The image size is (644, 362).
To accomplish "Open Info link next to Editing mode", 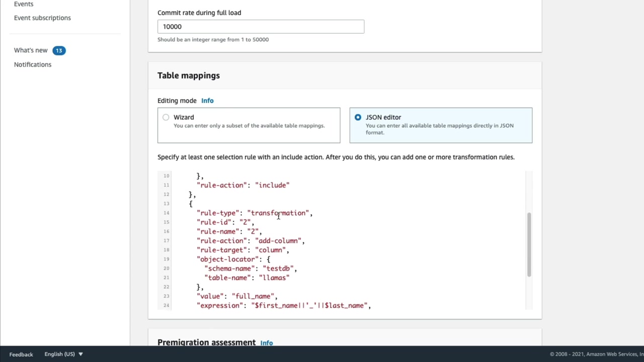I will click(x=207, y=101).
